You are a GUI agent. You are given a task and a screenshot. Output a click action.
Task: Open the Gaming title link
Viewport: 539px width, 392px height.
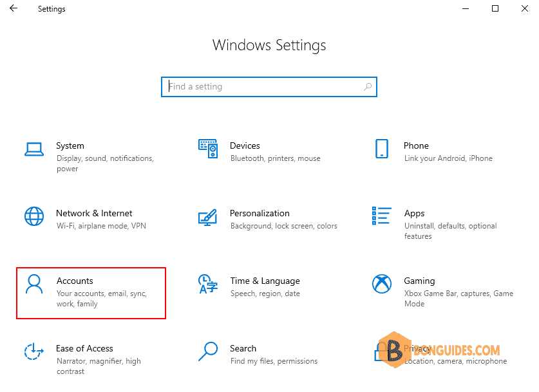[419, 281]
